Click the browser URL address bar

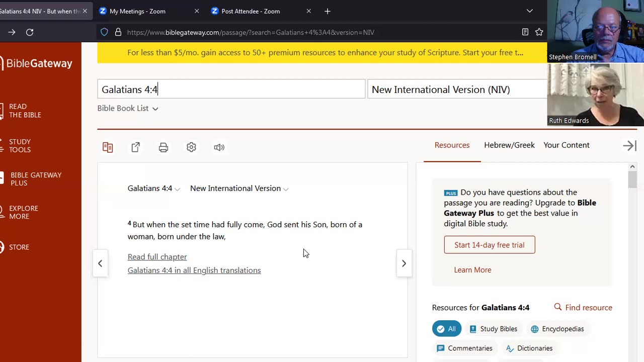pyautogui.click(x=322, y=32)
